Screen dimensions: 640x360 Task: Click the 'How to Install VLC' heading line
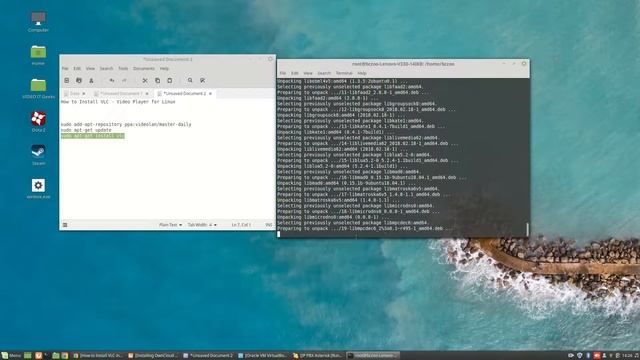pos(118,102)
